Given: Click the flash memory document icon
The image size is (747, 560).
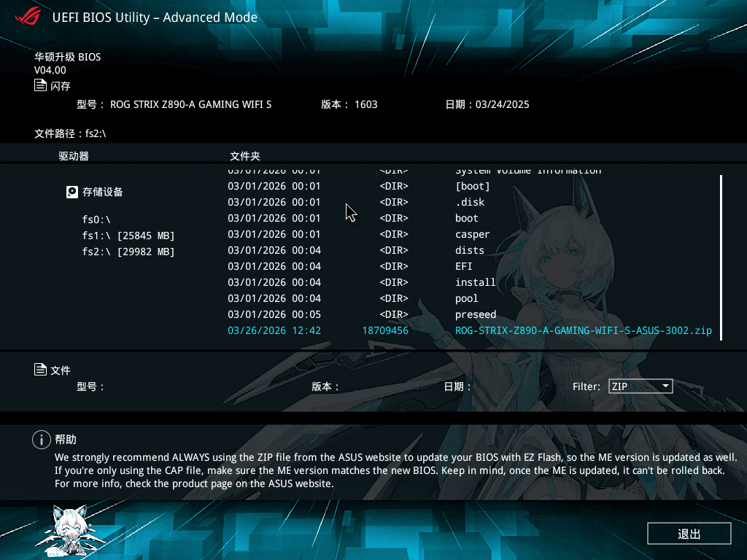Looking at the screenshot, I should 40,86.
